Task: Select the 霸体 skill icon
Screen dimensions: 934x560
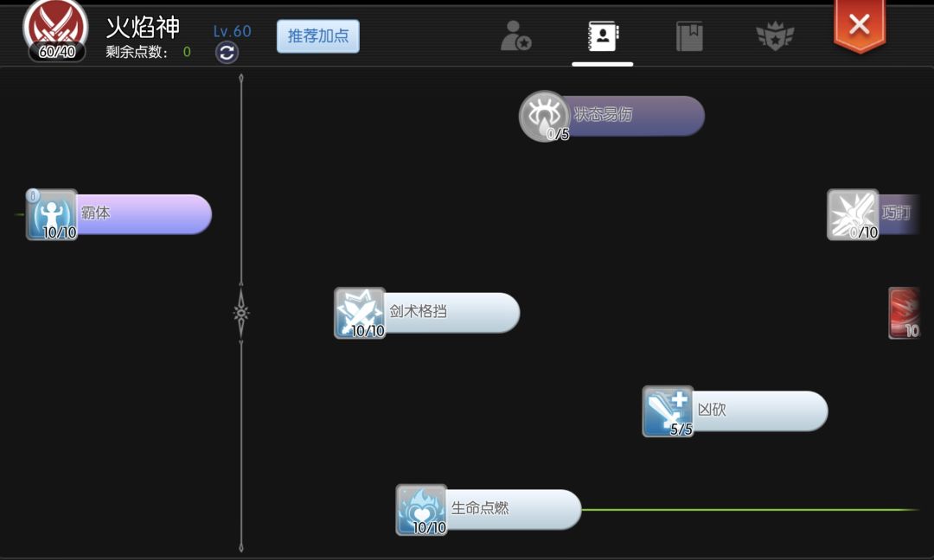Action: (x=54, y=213)
